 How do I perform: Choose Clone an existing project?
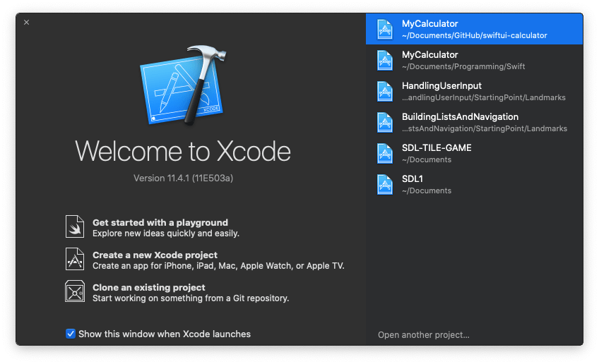pyautogui.click(x=148, y=287)
